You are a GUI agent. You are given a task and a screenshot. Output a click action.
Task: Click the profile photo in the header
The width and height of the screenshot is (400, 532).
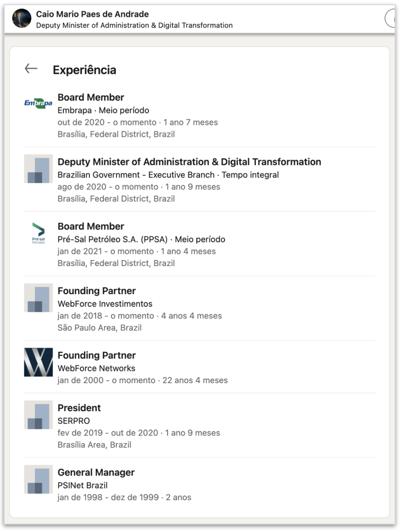(x=22, y=19)
